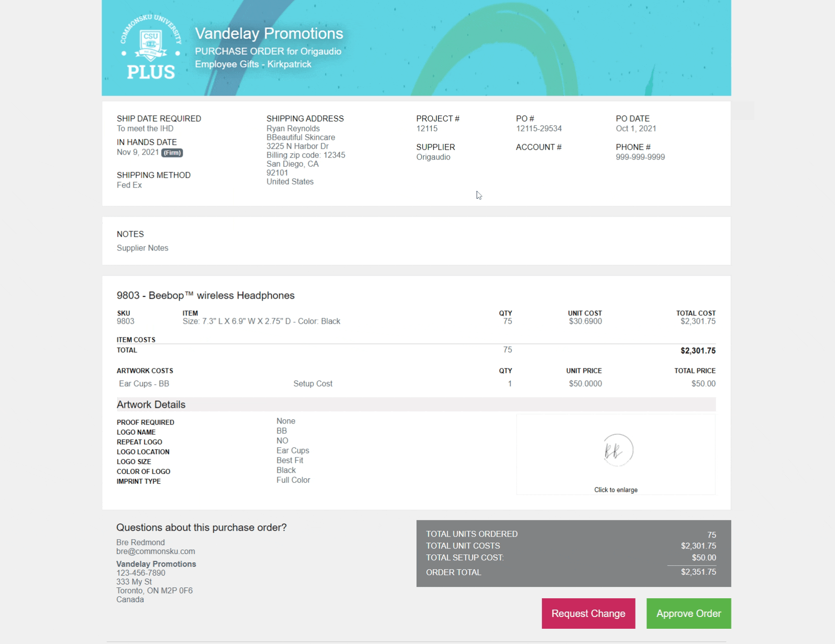835x644 pixels.
Task: Click the 'Click to enlarge' caption
Action: (615, 490)
